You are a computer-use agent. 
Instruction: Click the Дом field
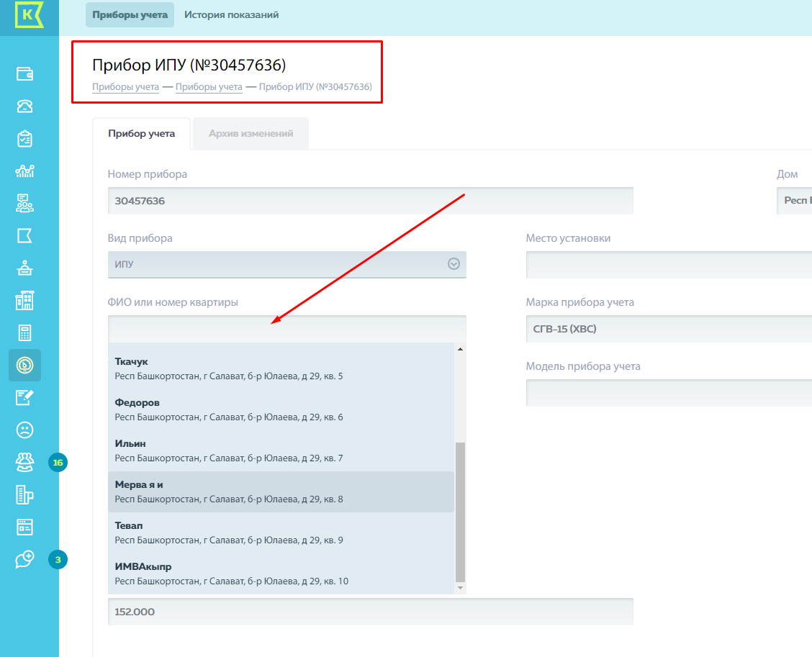[x=795, y=201]
